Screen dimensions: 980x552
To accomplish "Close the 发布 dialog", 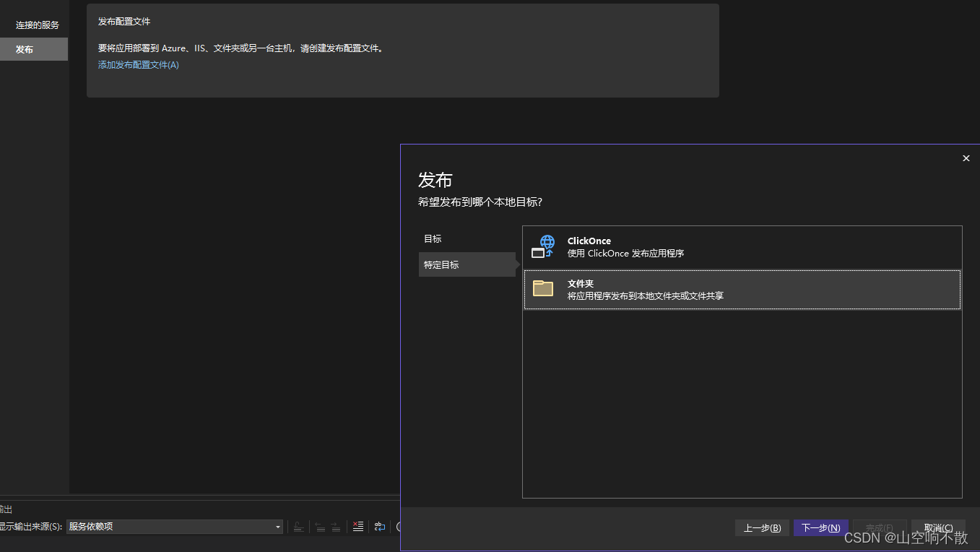I will click(966, 158).
